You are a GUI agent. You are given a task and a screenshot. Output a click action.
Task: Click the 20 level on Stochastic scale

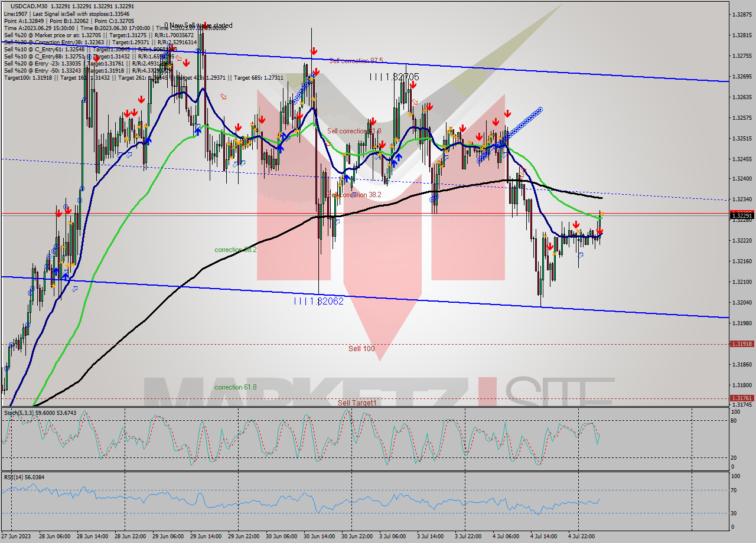(x=734, y=457)
